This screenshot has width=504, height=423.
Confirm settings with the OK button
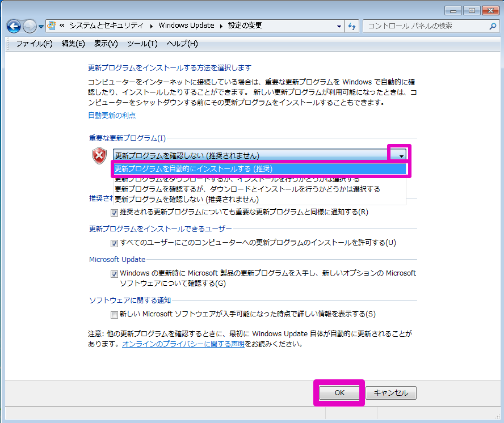pos(339,393)
